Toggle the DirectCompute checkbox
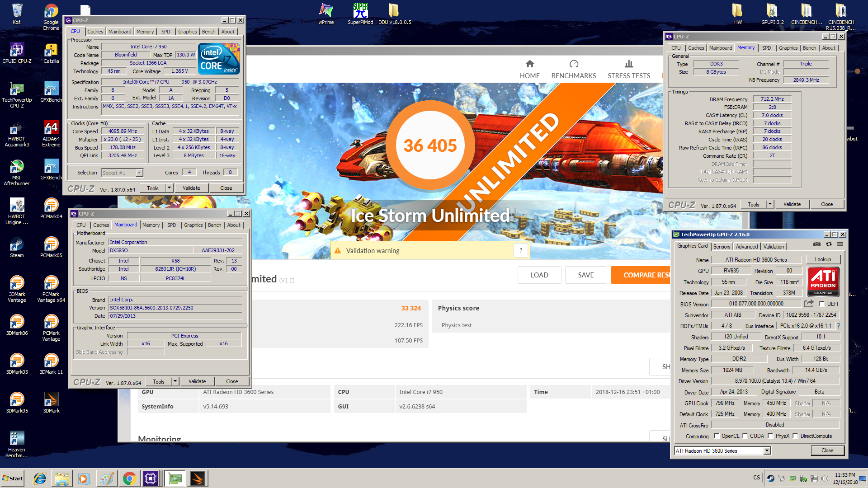 (x=796, y=436)
